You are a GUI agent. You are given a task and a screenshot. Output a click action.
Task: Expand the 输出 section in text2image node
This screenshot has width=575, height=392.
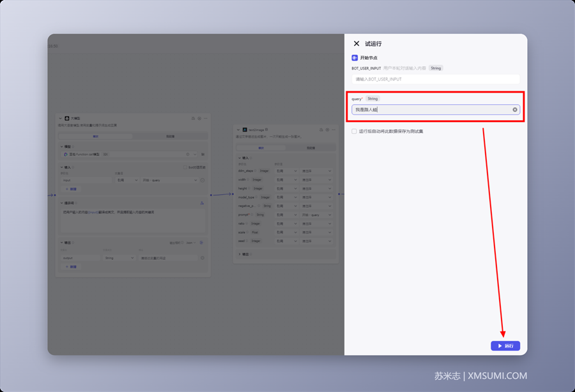(x=240, y=254)
